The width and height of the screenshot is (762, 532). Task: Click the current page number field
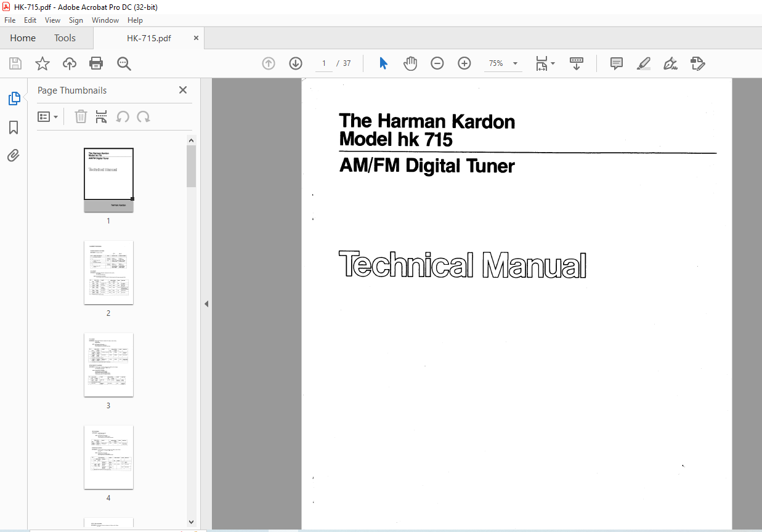[x=323, y=63]
